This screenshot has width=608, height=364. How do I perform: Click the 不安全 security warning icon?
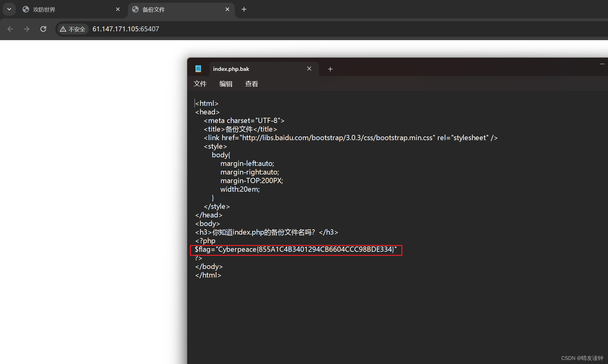point(64,29)
